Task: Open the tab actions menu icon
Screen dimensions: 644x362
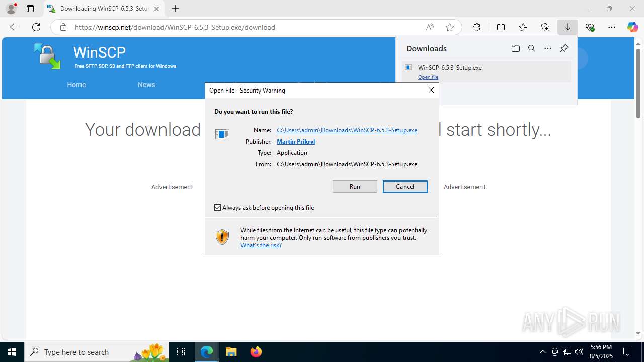Action: click(30, 9)
